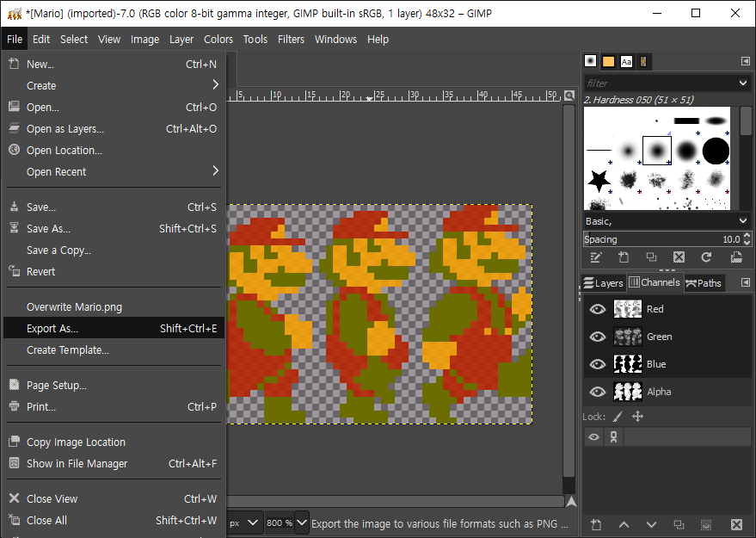Click the Raise channel arrow

[x=624, y=524]
